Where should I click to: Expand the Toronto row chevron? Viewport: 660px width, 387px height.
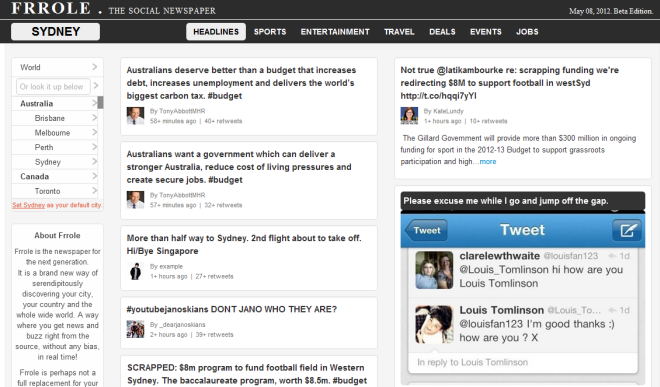[x=94, y=191]
